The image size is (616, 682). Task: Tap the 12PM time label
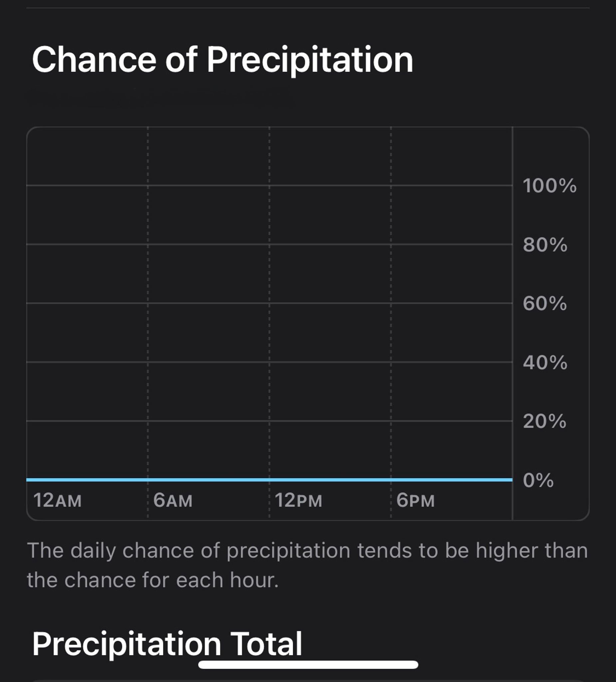(298, 500)
